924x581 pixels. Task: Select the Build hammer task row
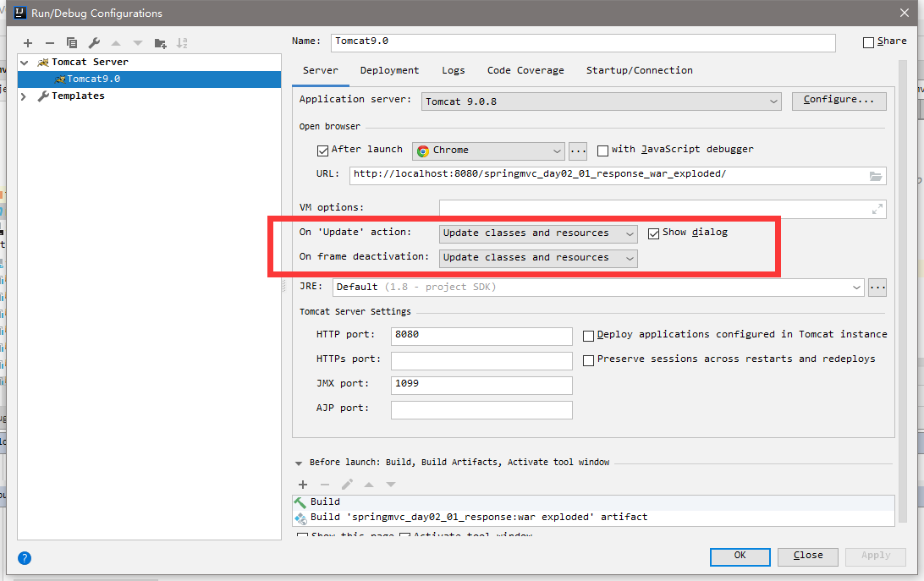point(593,502)
